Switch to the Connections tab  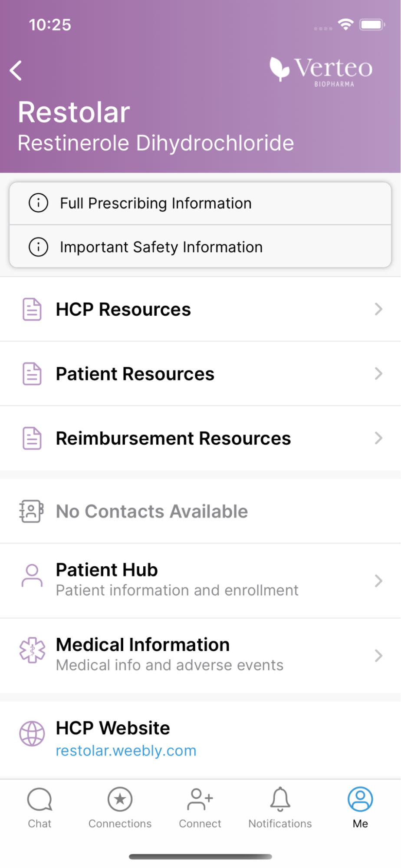click(x=120, y=807)
